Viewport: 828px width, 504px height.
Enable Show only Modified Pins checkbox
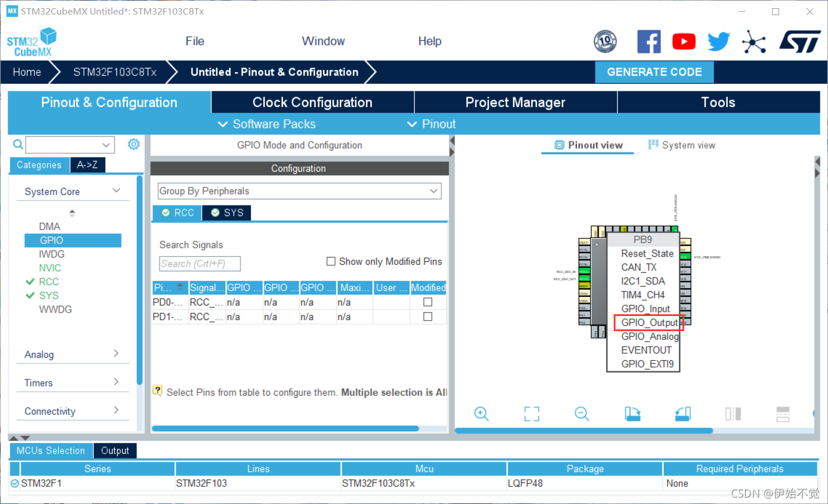pyautogui.click(x=331, y=261)
